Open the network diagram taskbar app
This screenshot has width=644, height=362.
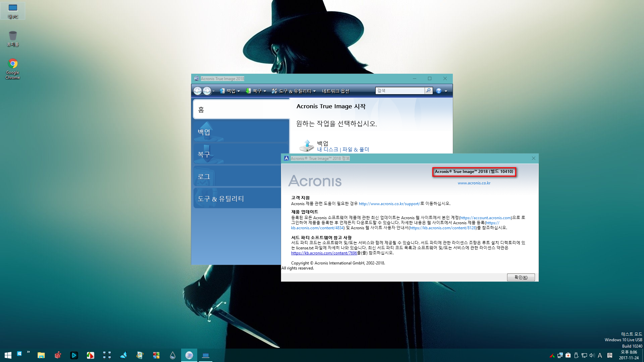107,355
